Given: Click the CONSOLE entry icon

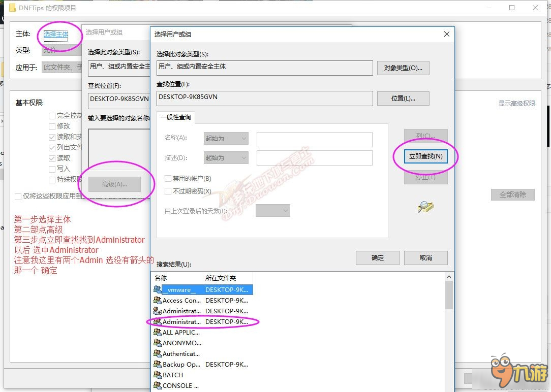Looking at the screenshot, I should (158, 385).
